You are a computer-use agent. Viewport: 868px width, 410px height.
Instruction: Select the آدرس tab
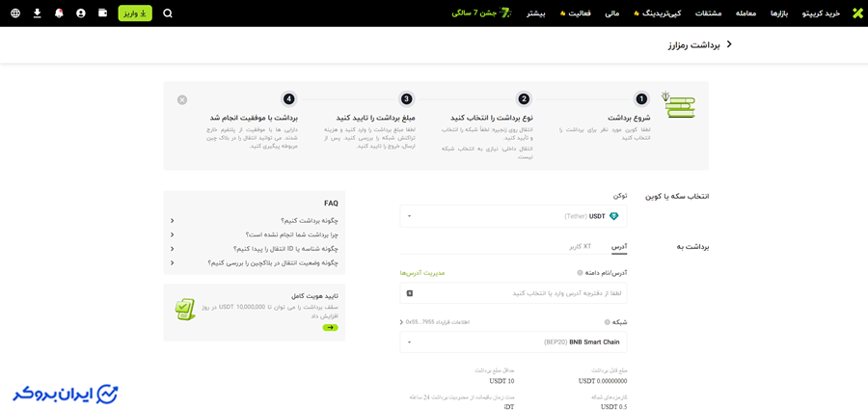pos(619,245)
